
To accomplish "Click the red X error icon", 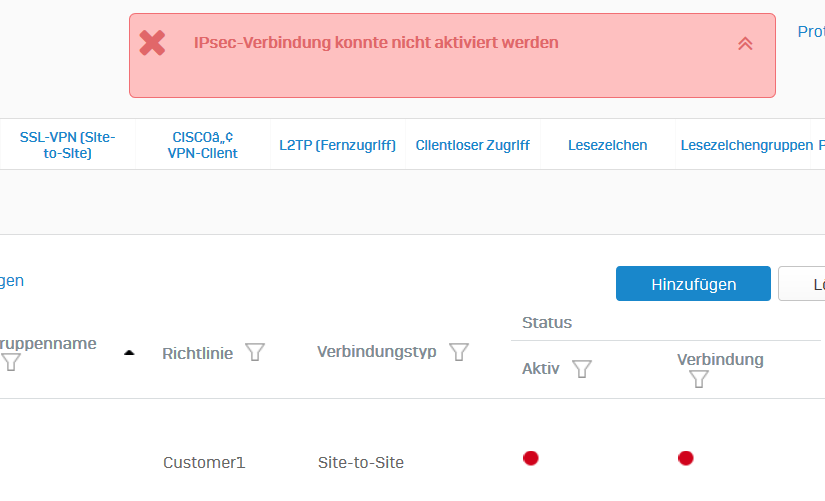I will pyautogui.click(x=153, y=43).
